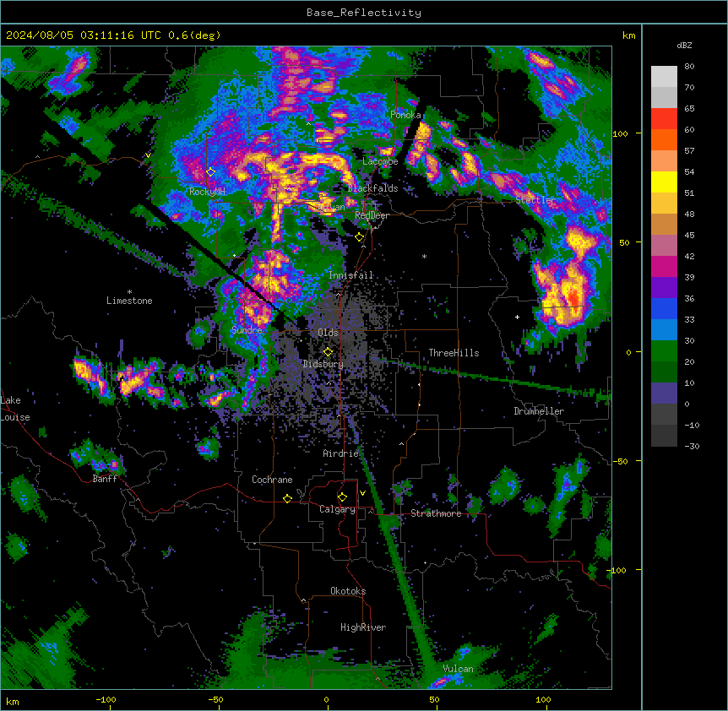Image resolution: width=728 pixels, height=711 pixels.
Task: Pick the purple 36-39 dBZ legend swatch
Action: click(664, 288)
